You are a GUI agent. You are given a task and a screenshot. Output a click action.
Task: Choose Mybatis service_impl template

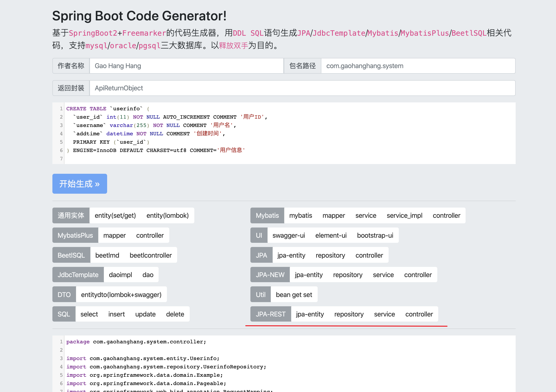(x=404, y=215)
